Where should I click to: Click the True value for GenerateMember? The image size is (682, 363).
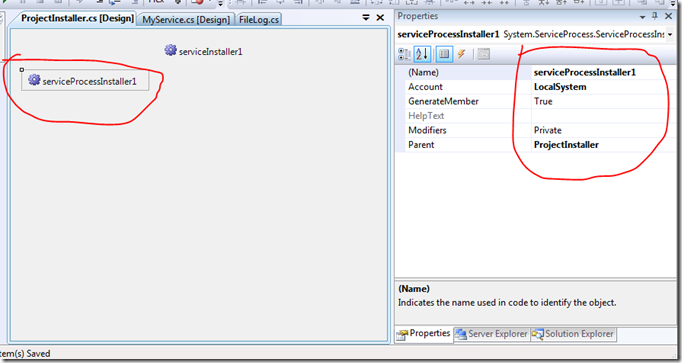pos(543,101)
